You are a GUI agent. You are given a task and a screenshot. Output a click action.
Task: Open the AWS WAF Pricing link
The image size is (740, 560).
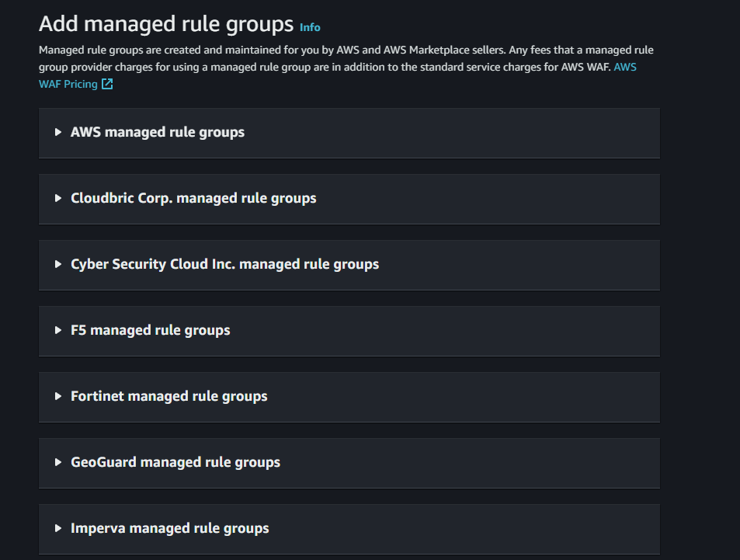pyautogui.click(x=68, y=84)
